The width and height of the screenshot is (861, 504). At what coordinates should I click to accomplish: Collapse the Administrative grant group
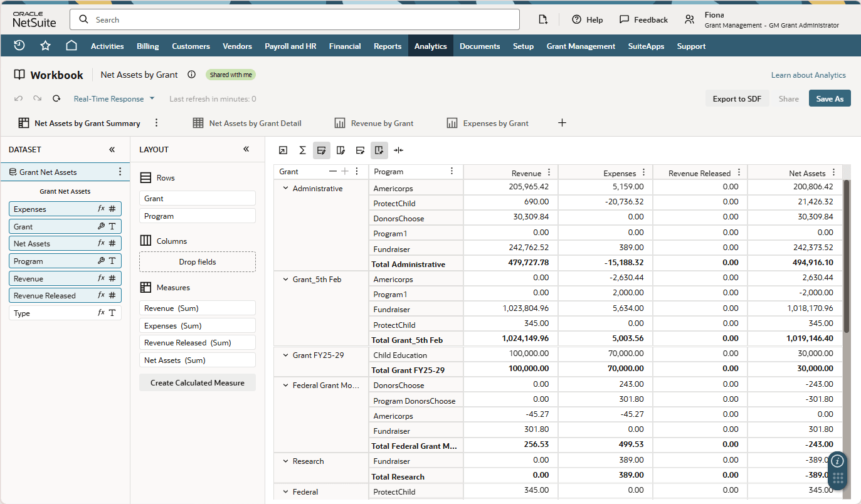point(285,188)
